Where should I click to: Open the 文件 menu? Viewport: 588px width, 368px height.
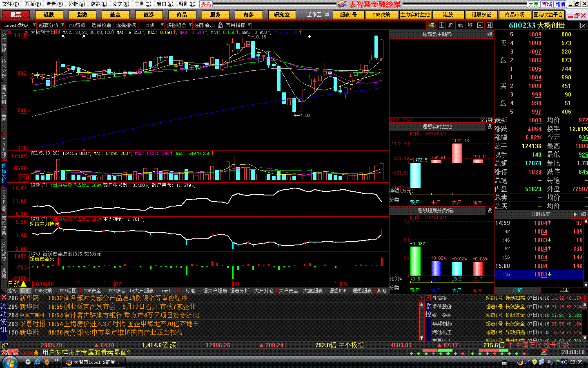coord(10,4)
